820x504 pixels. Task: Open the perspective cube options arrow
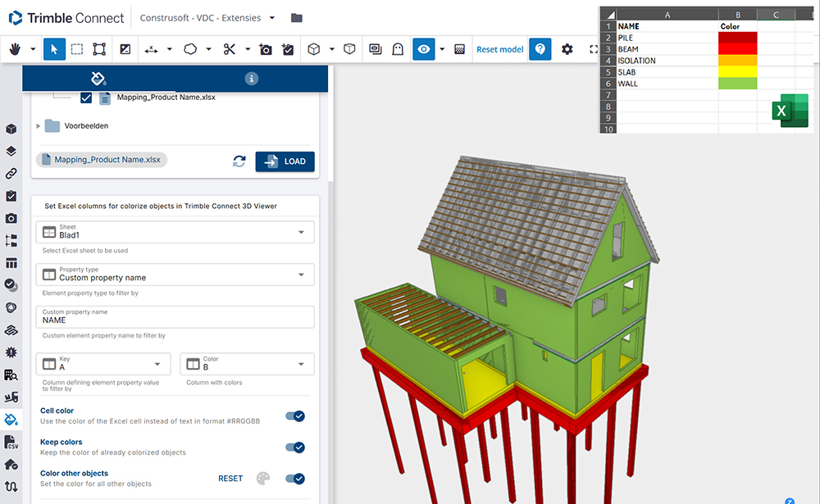[331, 49]
